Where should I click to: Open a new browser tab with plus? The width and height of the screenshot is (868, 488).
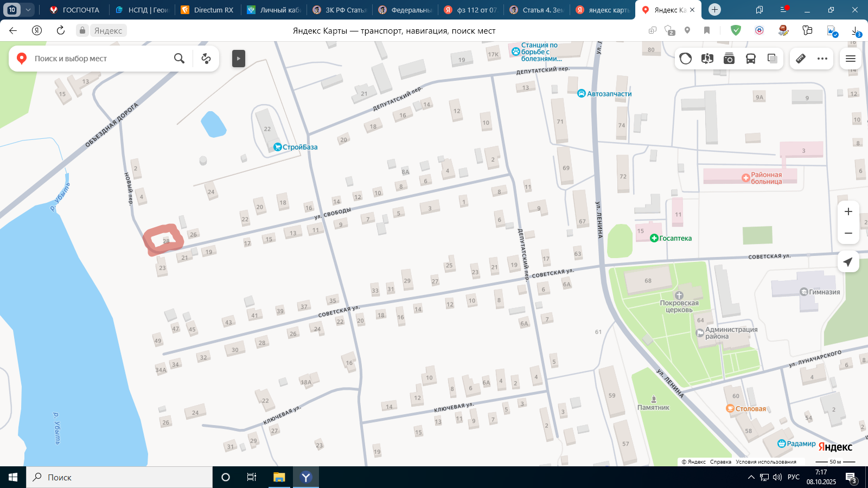click(714, 10)
